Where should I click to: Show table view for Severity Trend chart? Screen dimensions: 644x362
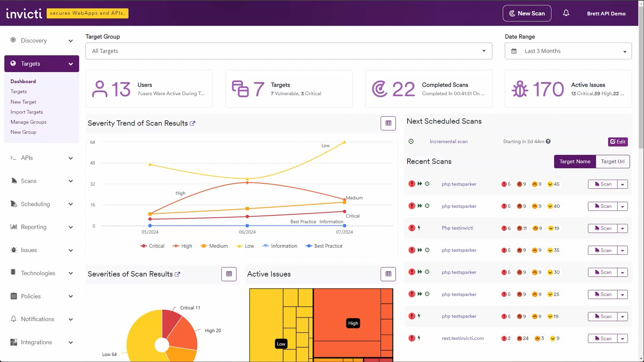pyautogui.click(x=388, y=123)
